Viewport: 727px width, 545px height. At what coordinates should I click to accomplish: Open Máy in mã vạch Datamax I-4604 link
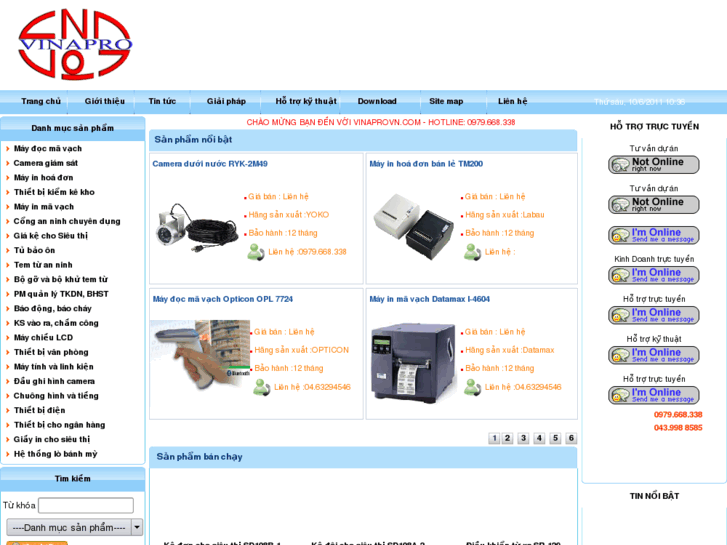430,299
